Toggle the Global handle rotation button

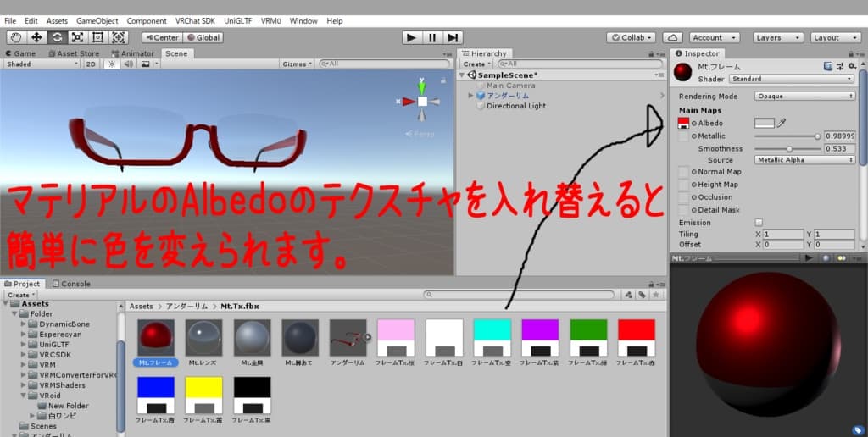point(203,37)
